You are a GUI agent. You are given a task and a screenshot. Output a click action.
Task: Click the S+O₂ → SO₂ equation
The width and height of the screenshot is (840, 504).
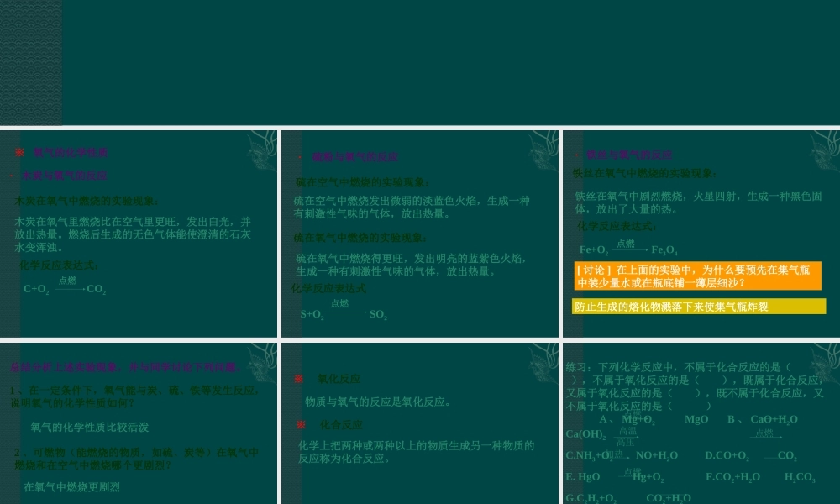point(343,313)
